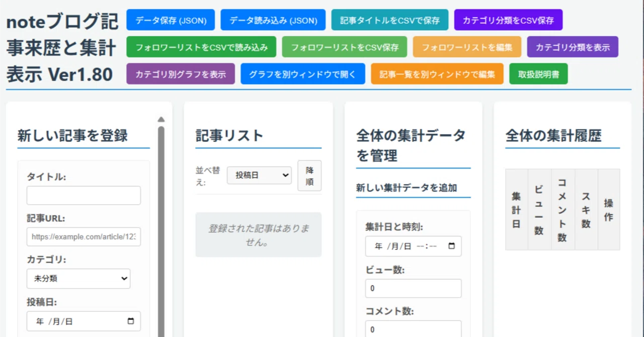Import followers via フォロワーリストをCSVで読み込み

[201, 47]
